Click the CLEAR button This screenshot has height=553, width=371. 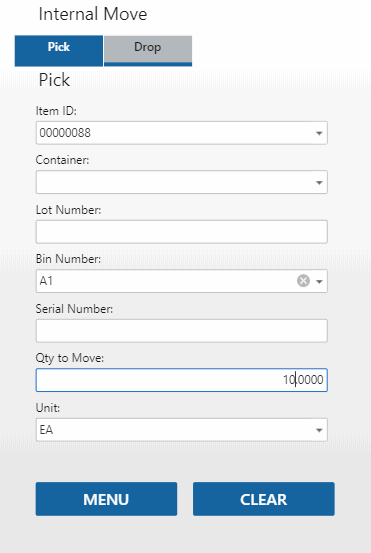tap(264, 499)
